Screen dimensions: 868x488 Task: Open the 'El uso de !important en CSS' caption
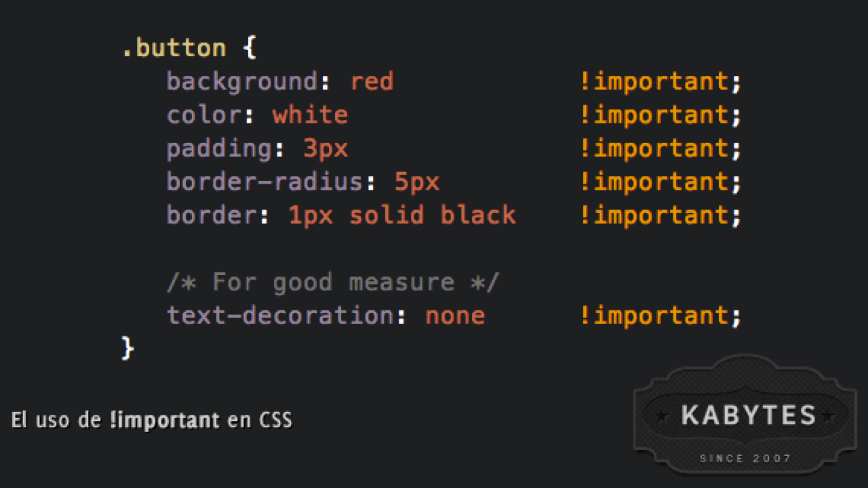tap(151, 420)
